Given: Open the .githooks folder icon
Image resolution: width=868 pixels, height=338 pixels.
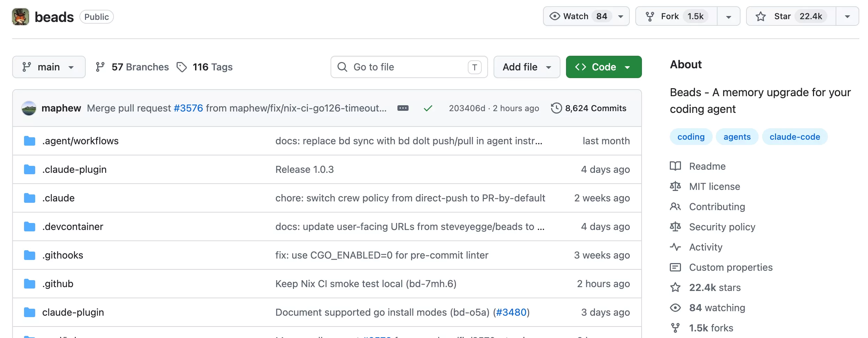Looking at the screenshot, I should click(x=30, y=255).
